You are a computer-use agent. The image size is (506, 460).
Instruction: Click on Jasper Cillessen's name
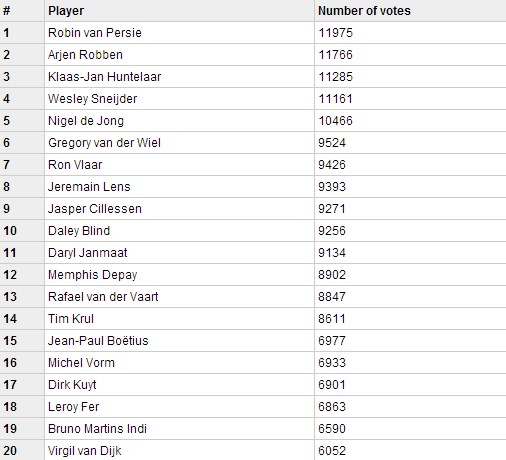point(95,209)
